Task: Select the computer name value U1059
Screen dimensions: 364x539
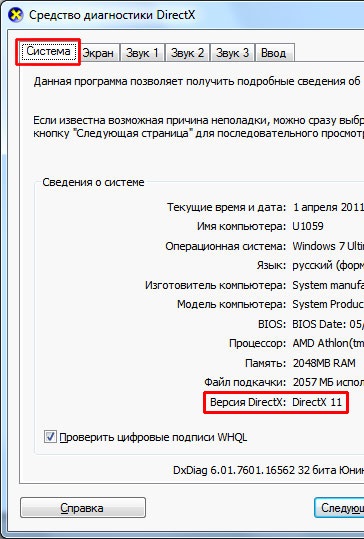Action: pyautogui.click(x=308, y=226)
